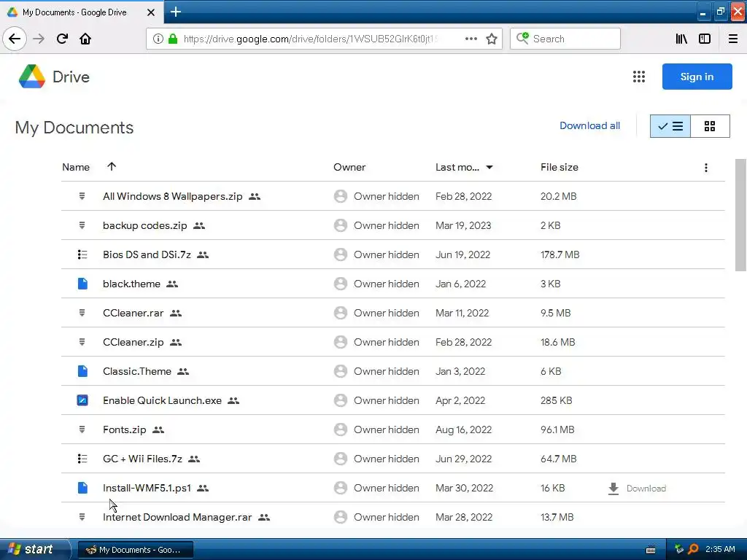Viewport: 747px width, 560px height.
Task: Click the My Documents taskbar button
Action: (135, 550)
